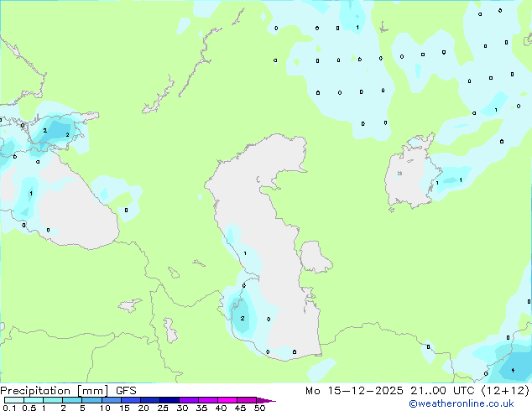This screenshot has height=411, width=532.
Task: Click the legend value "25"
Action: 163,408
